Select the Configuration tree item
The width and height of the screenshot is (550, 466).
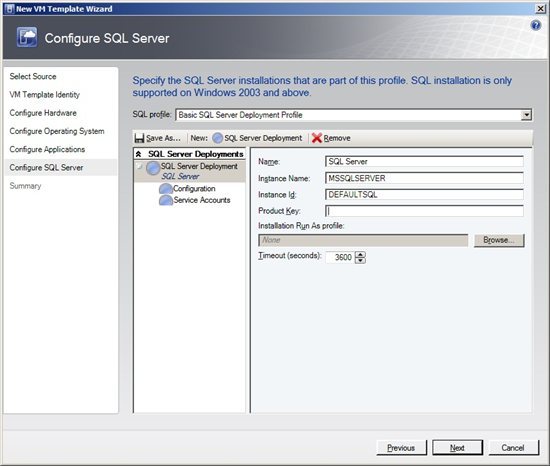coord(194,189)
